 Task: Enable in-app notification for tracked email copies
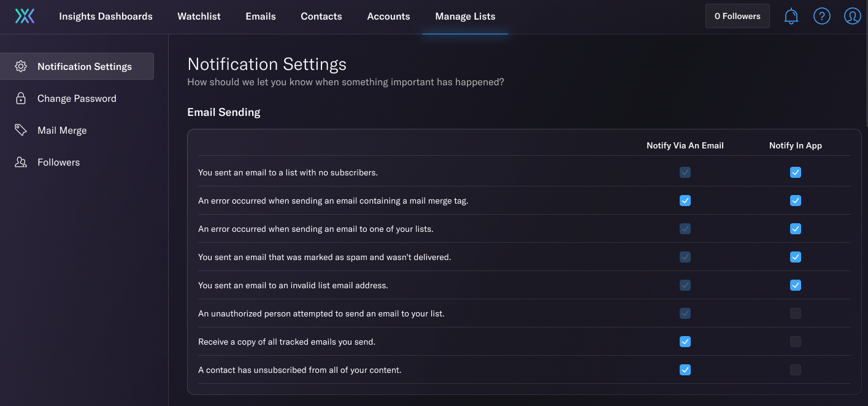pos(796,342)
